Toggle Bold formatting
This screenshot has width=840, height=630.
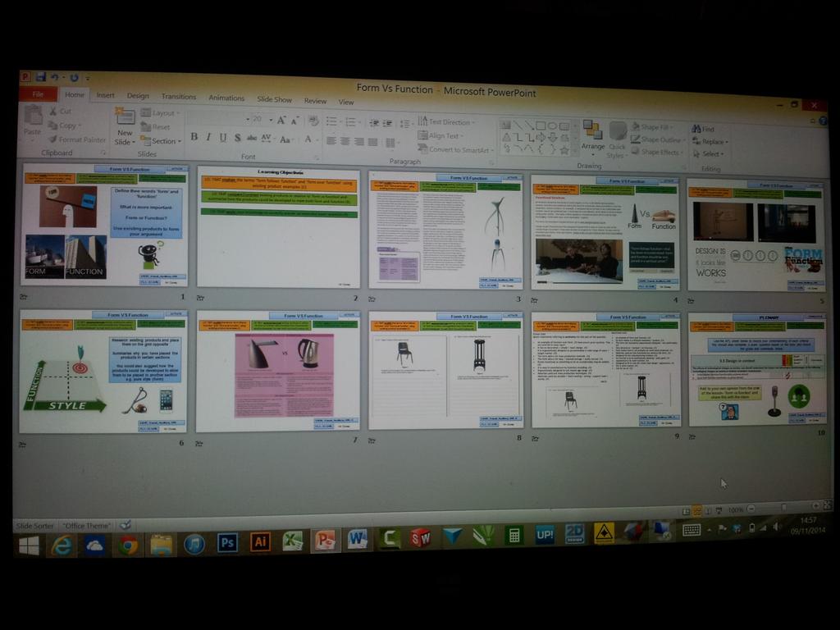point(194,137)
